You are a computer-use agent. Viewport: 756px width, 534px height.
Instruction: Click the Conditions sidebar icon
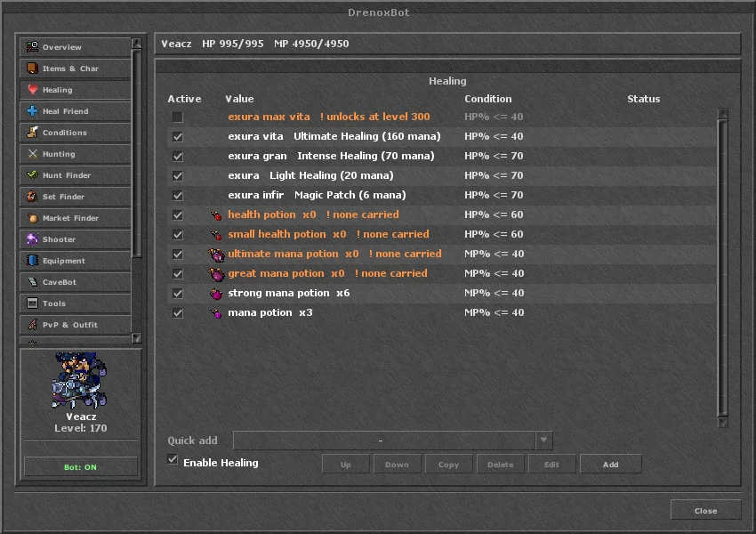(x=32, y=133)
